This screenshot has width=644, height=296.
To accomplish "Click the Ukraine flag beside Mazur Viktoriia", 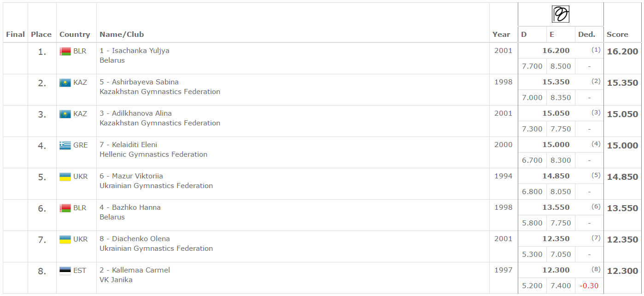I will tap(65, 177).
